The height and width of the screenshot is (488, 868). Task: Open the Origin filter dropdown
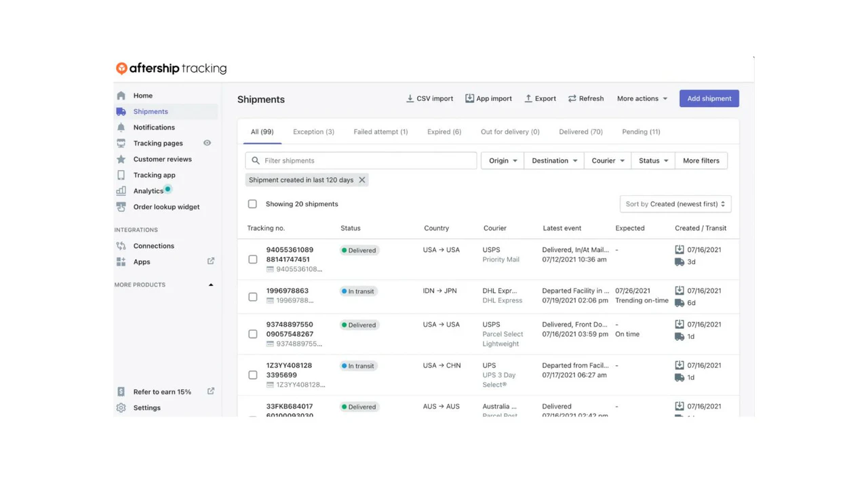click(x=502, y=161)
